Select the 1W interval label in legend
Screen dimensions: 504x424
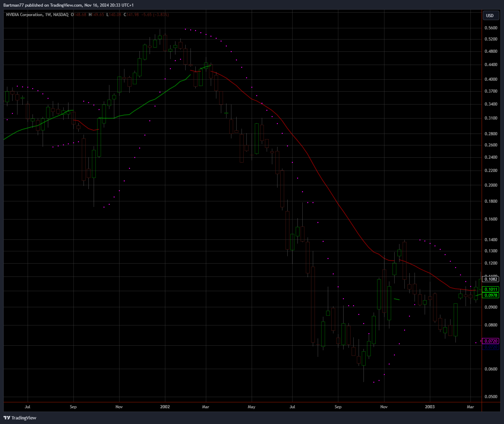tap(48, 15)
